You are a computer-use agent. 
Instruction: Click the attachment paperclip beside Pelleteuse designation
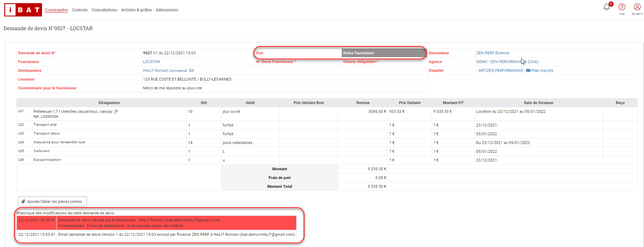[116, 112]
